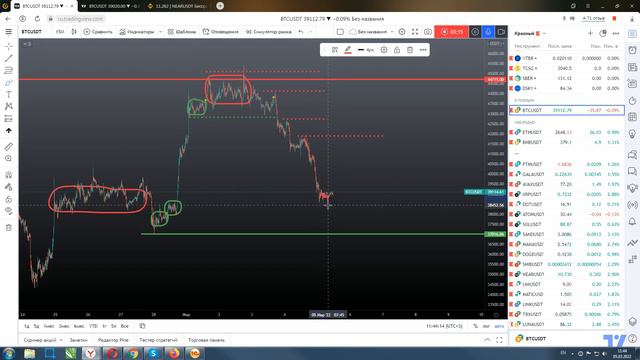Maximize the bottom panel
Screen dimensions: 640x360
click(x=499, y=340)
